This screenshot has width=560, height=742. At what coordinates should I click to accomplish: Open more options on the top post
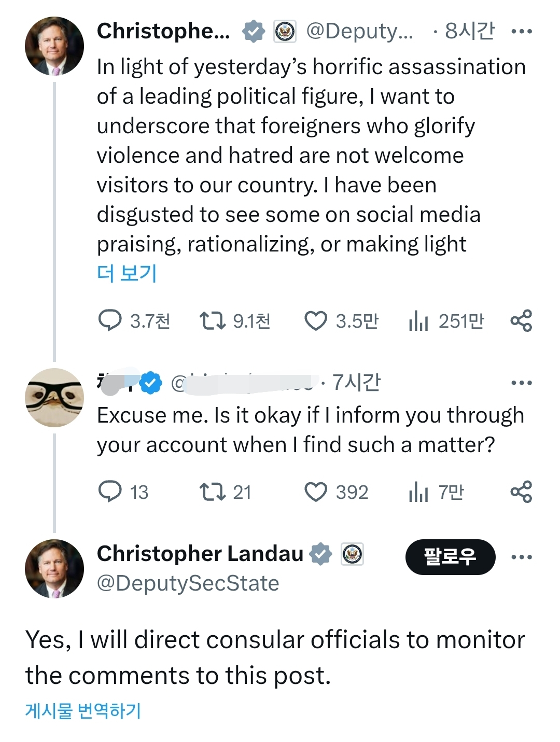pyautogui.click(x=521, y=32)
